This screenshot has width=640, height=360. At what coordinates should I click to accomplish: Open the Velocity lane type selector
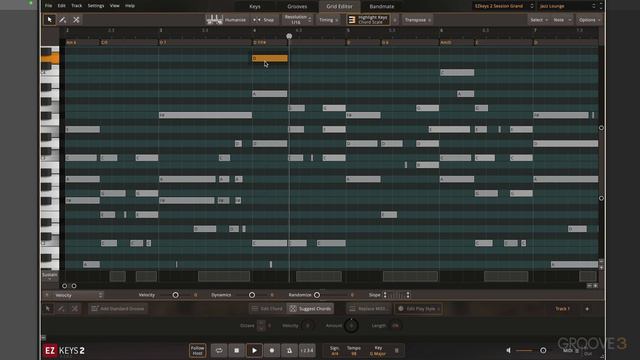click(x=78, y=295)
